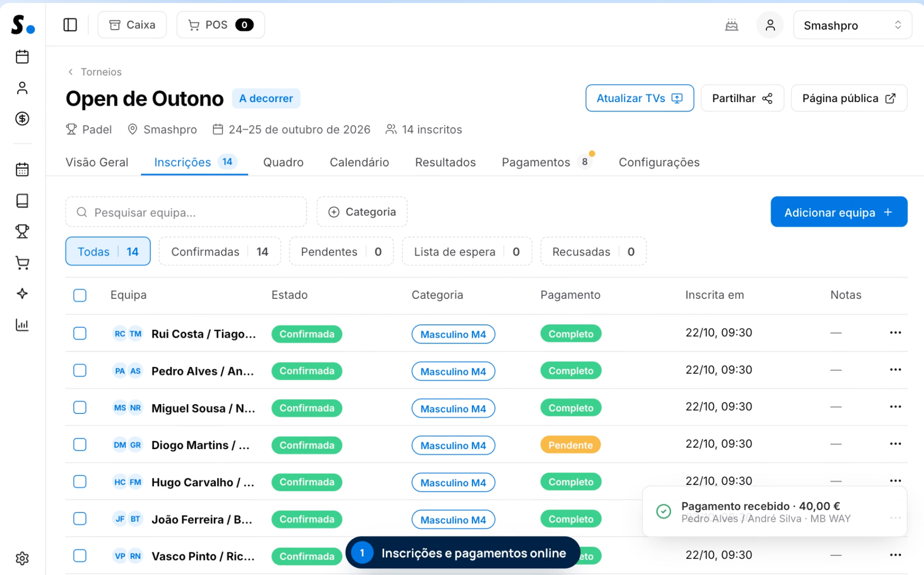924x575 pixels.
Task: Open the Smashpro club selector dropdown
Action: pyautogui.click(x=852, y=25)
